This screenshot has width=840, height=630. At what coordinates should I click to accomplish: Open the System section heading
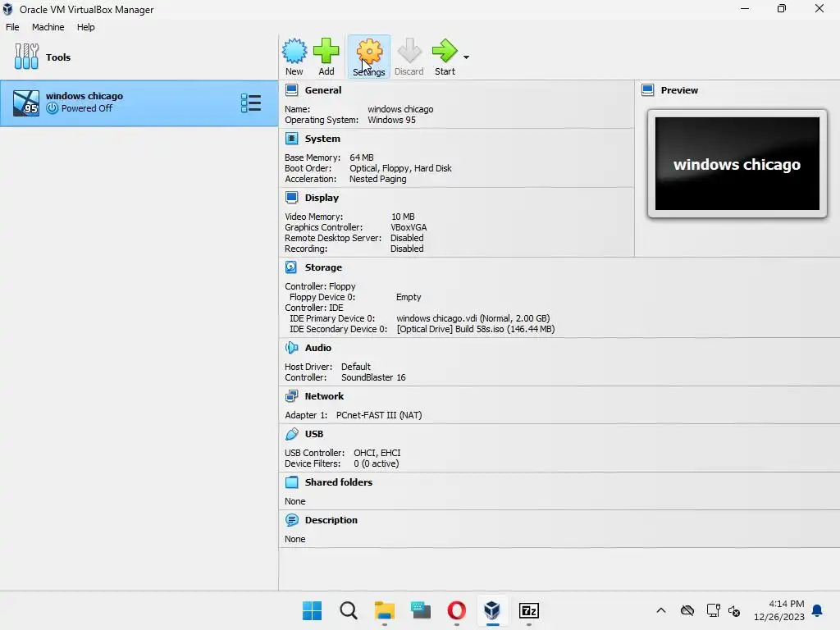click(322, 139)
